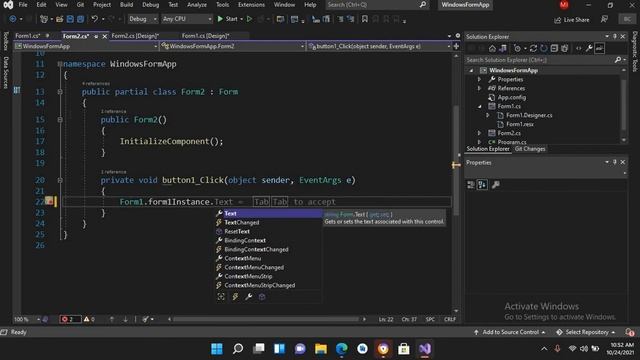Open the Build menu
Screen dimensions: 640x360
click(126, 5)
